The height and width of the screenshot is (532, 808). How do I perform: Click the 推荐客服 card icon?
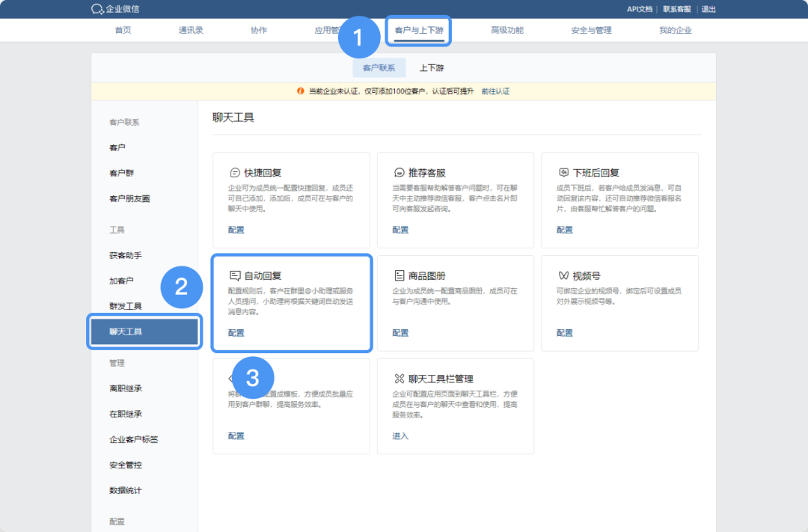(x=400, y=172)
